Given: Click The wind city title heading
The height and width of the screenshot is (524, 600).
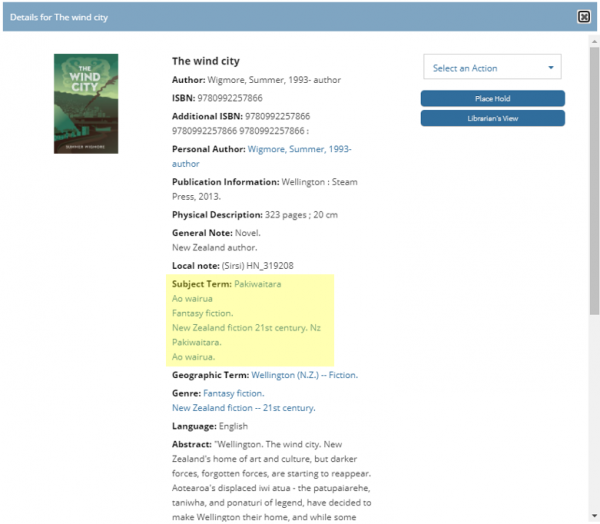Looking at the screenshot, I should coord(206,61).
